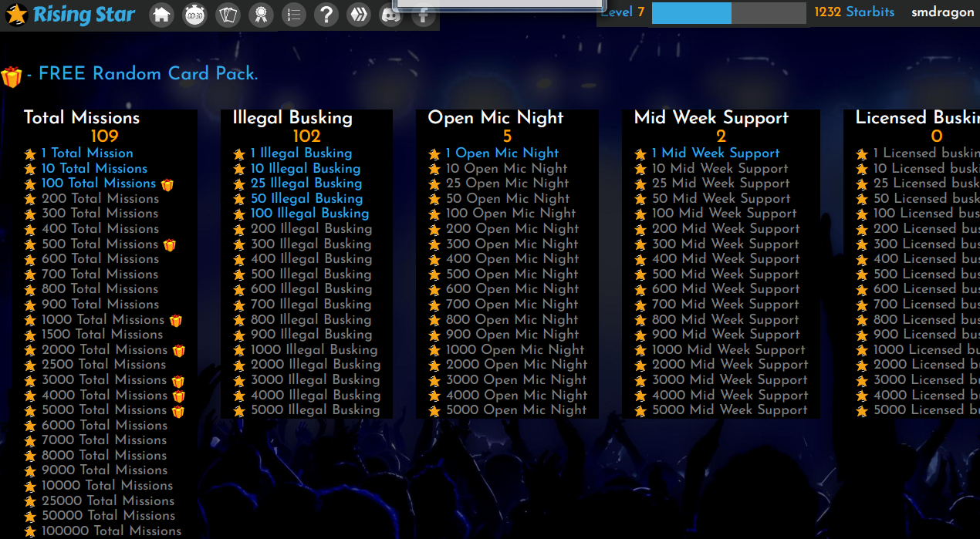Click the star icon beside 1 Open Mic Night
This screenshot has height=539, width=980.
point(434,154)
